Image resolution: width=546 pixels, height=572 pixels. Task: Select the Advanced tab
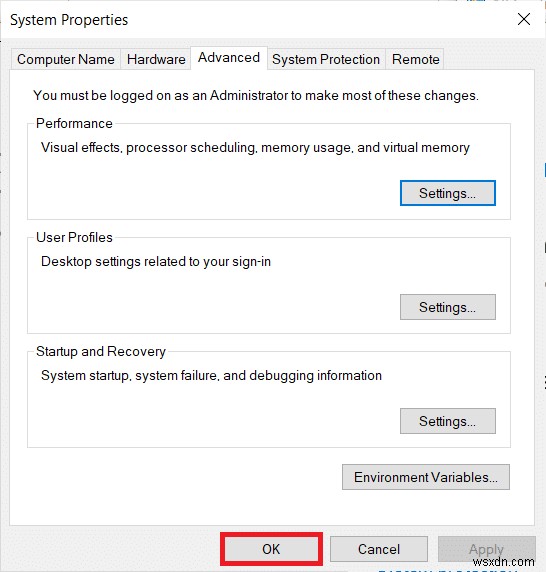click(229, 58)
